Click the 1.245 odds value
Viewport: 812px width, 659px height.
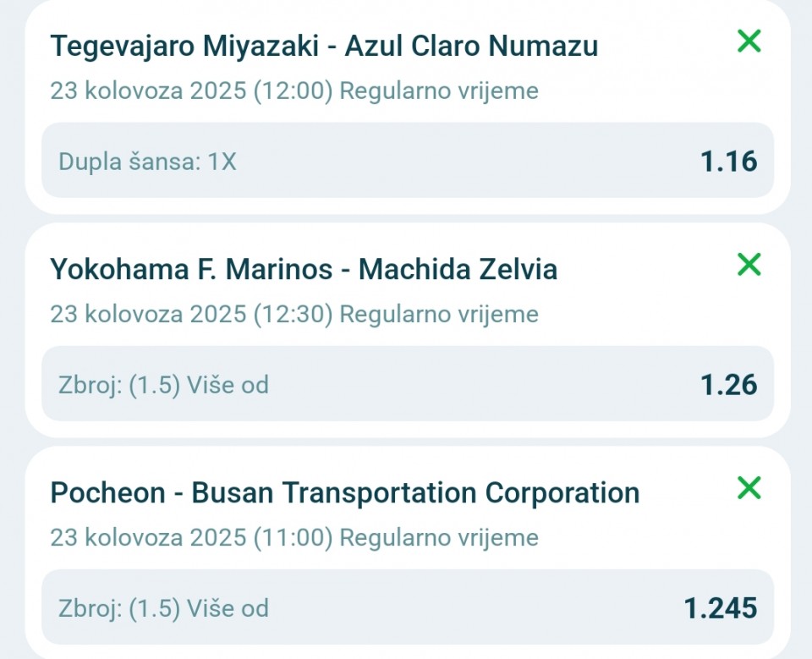(720, 607)
